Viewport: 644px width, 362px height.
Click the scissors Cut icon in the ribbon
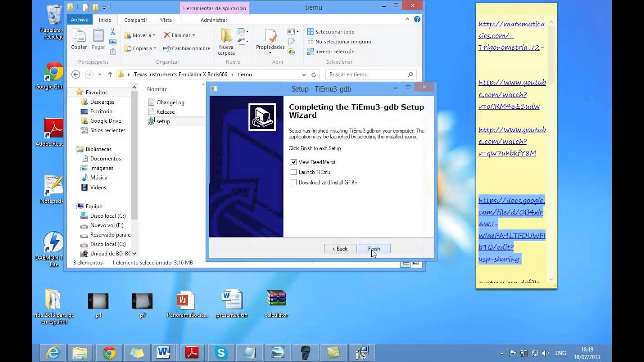tap(113, 32)
